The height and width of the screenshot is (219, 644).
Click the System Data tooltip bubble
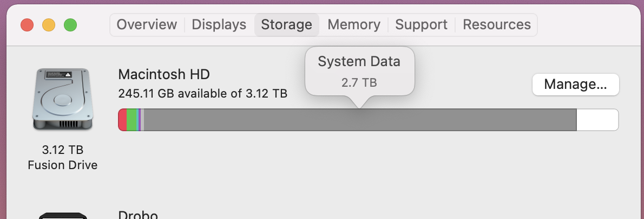pos(359,70)
